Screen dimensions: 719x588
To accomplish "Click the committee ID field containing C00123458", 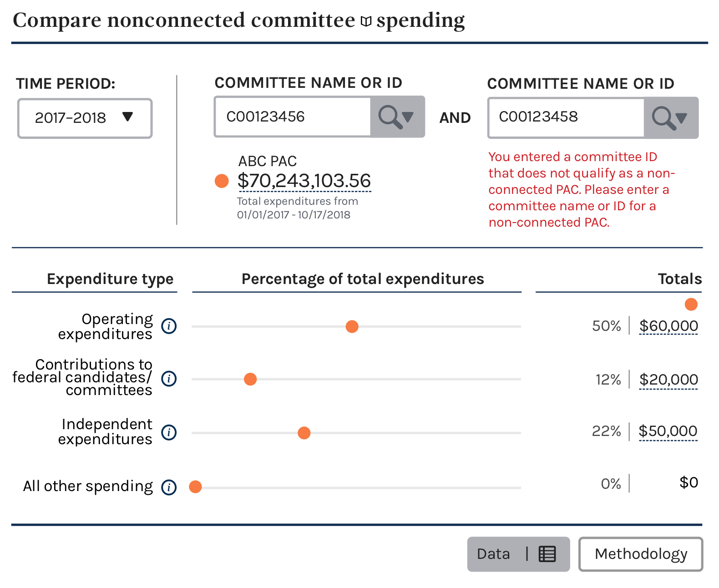I will pyautogui.click(x=566, y=117).
